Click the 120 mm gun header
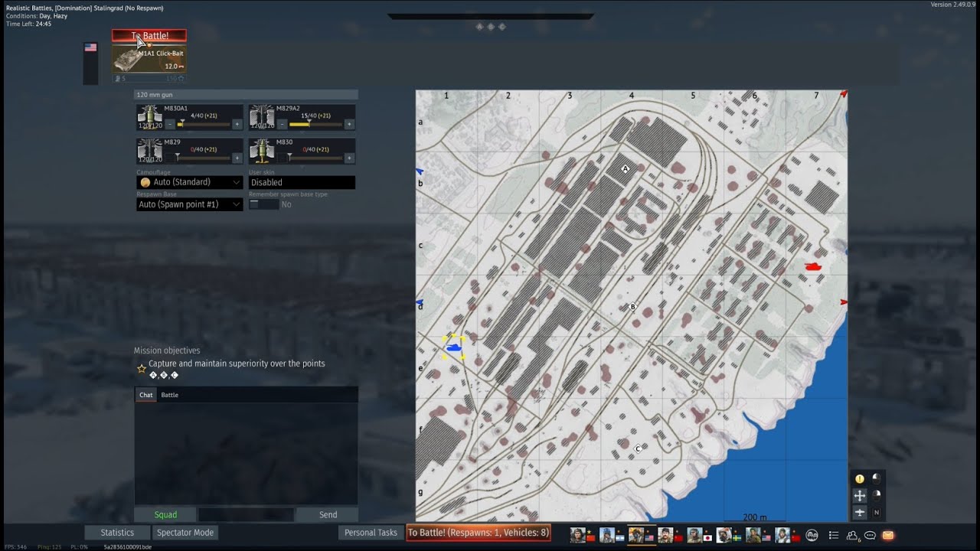The height and width of the screenshot is (551, 980). [x=246, y=95]
